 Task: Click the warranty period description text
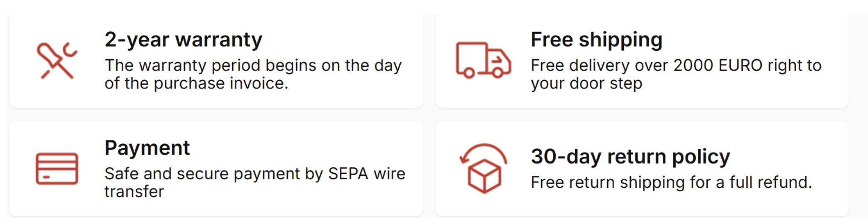click(x=253, y=74)
